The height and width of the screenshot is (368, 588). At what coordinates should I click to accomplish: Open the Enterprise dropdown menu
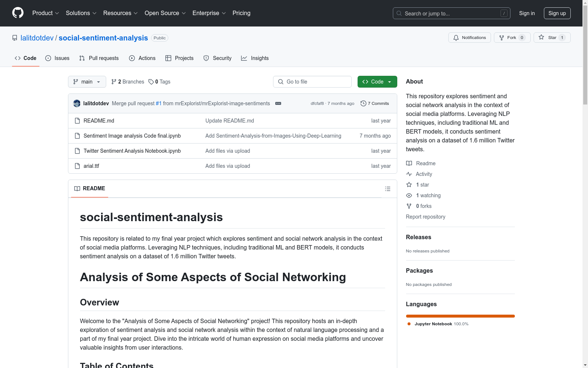[x=209, y=13]
